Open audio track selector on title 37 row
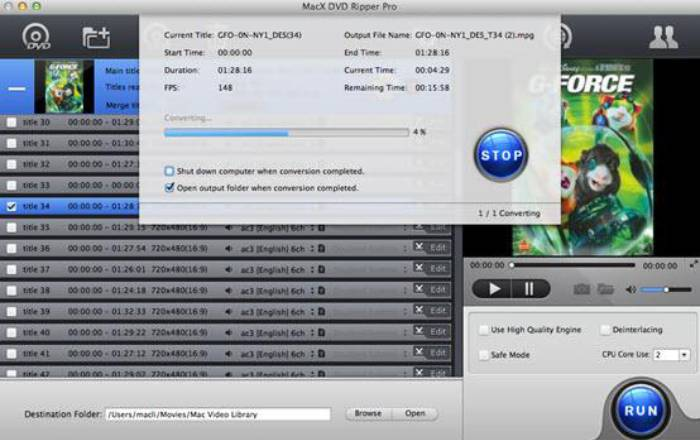Image resolution: width=700 pixels, height=440 pixels. pos(312,270)
